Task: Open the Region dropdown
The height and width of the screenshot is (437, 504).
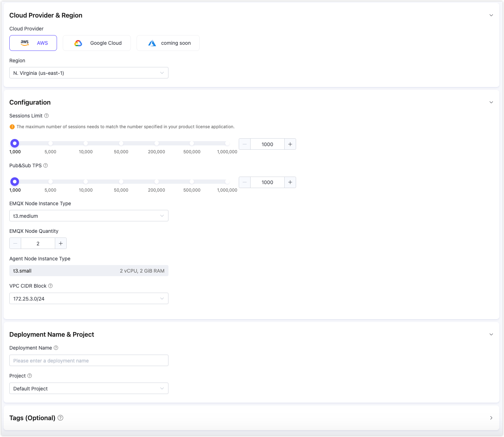Action: click(x=89, y=73)
